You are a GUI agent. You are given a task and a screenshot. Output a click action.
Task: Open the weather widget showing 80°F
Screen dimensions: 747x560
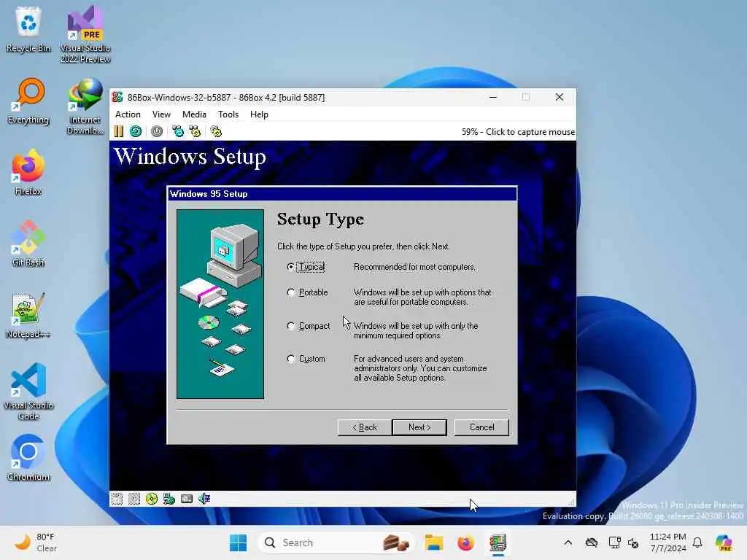(x=35, y=542)
